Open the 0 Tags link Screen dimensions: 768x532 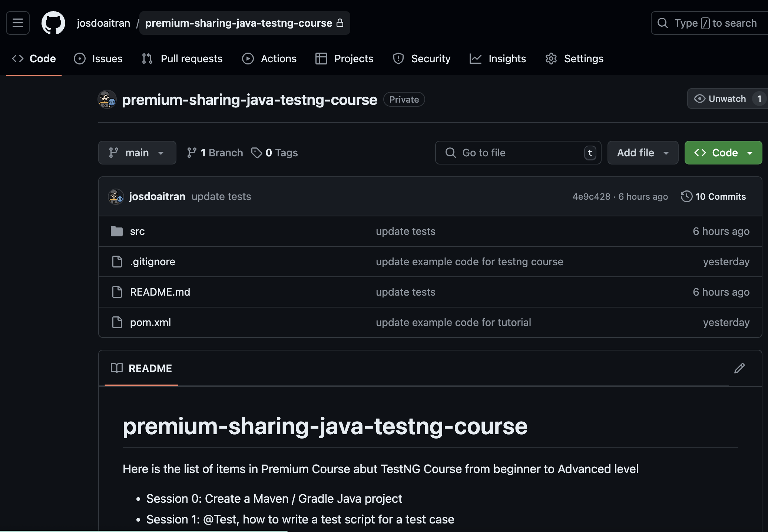275,153
